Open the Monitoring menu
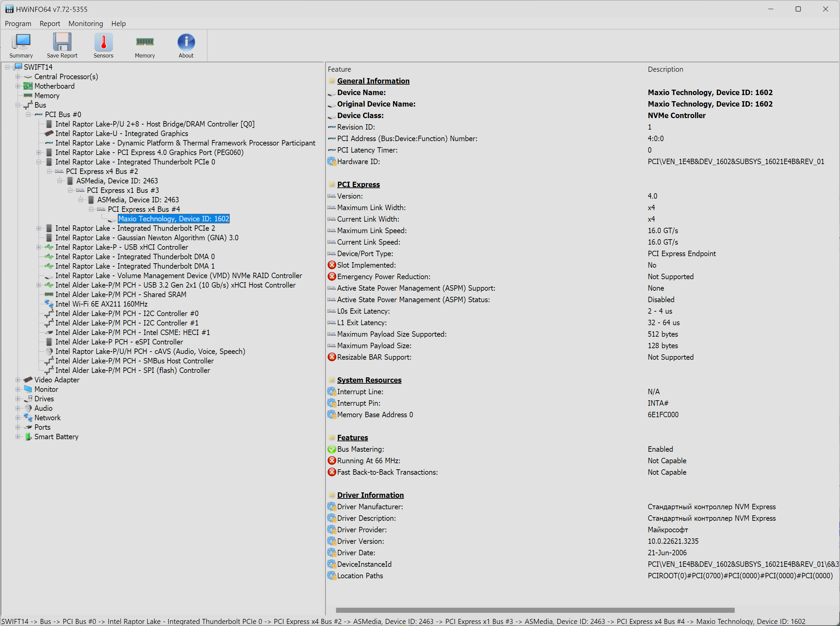This screenshot has width=840, height=626. [x=86, y=23]
